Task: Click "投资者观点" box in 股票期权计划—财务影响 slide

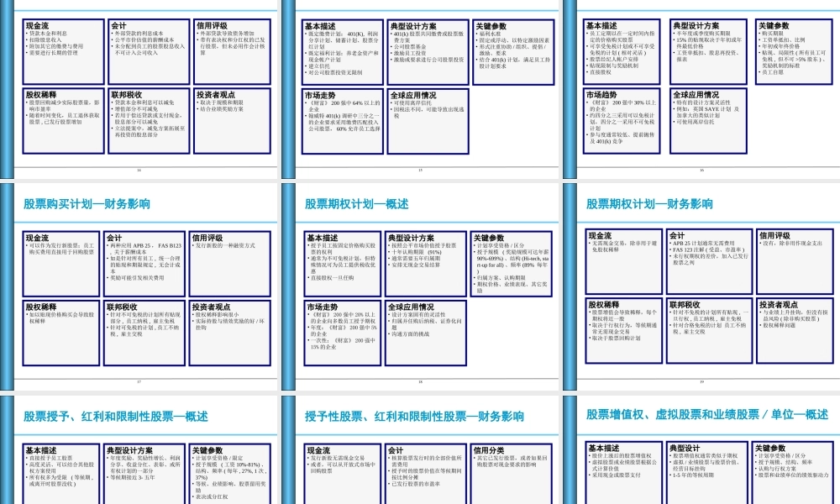Action: pos(795,330)
